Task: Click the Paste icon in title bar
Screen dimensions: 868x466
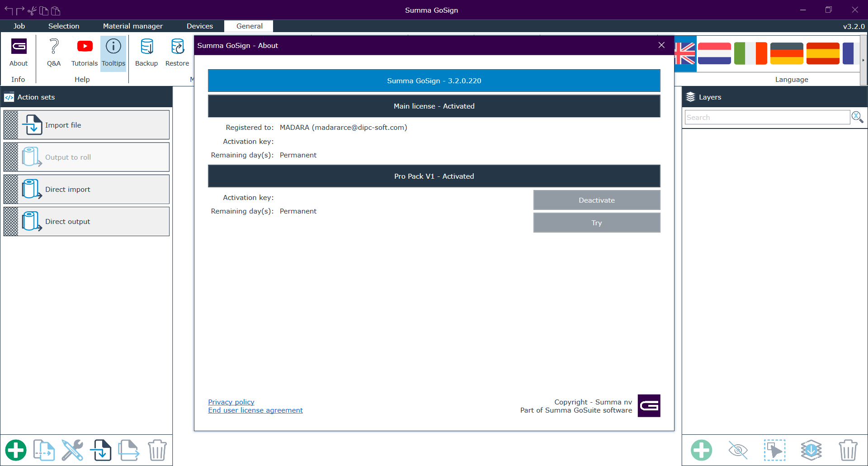Action: (x=56, y=10)
